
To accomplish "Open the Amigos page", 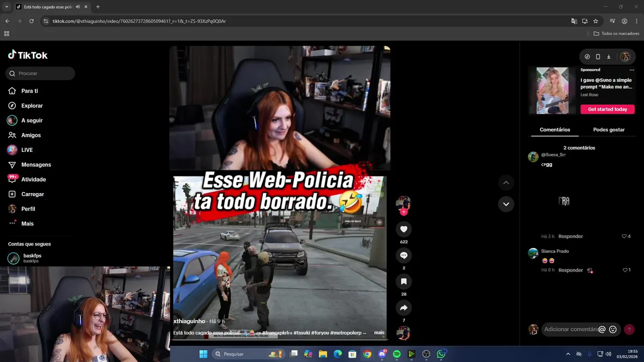I will [30, 135].
